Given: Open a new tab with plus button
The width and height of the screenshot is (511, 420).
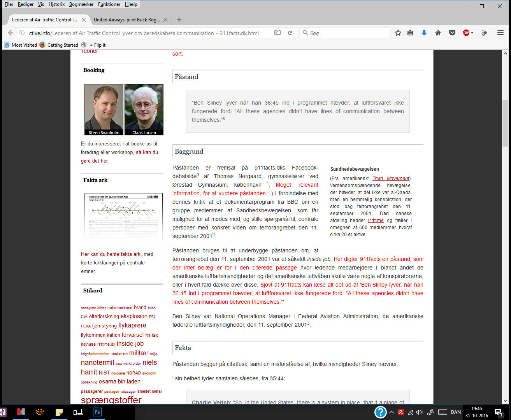Looking at the screenshot, I should coord(179,20).
